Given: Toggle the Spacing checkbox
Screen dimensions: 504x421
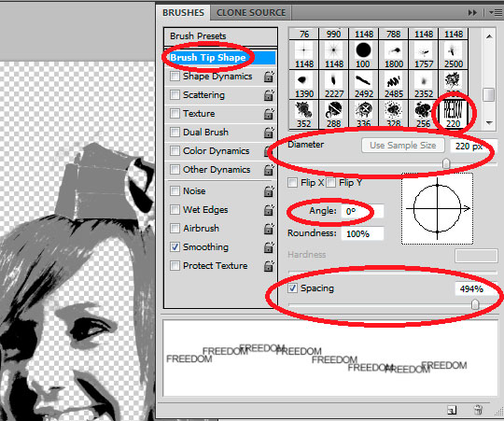Looking at the screenshot, I should pyautogui.click(x=292, y=288).
